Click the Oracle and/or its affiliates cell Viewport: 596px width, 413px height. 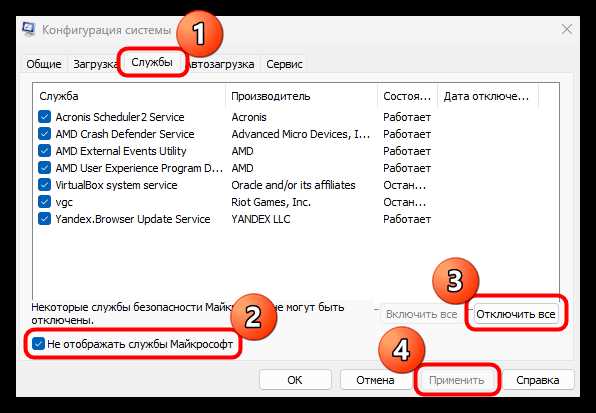point(293,185)
